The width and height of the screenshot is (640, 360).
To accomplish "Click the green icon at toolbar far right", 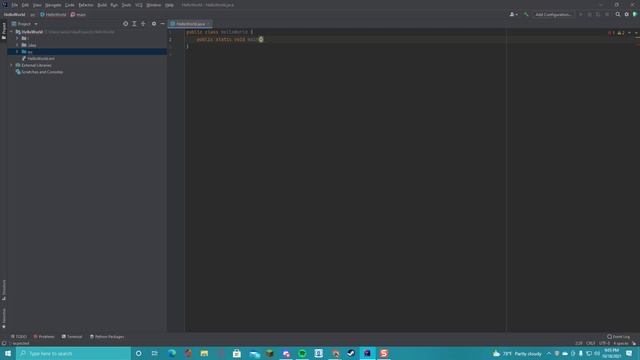I will [635, 14].
